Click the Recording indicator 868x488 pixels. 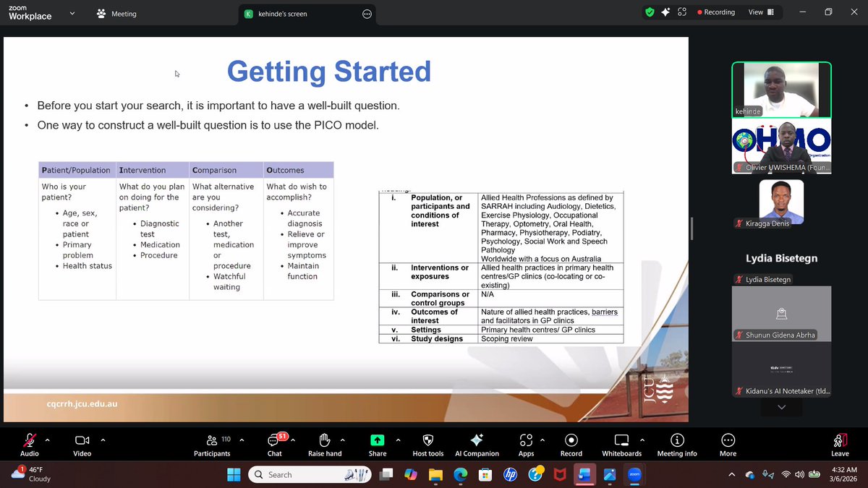click(716, 12)
